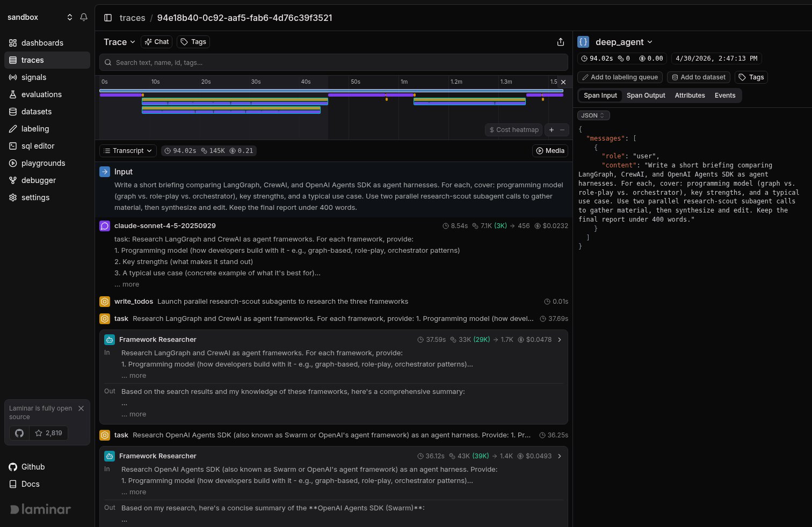
Task: Zoom in on the timeline
Action: (x=552, y=130)
